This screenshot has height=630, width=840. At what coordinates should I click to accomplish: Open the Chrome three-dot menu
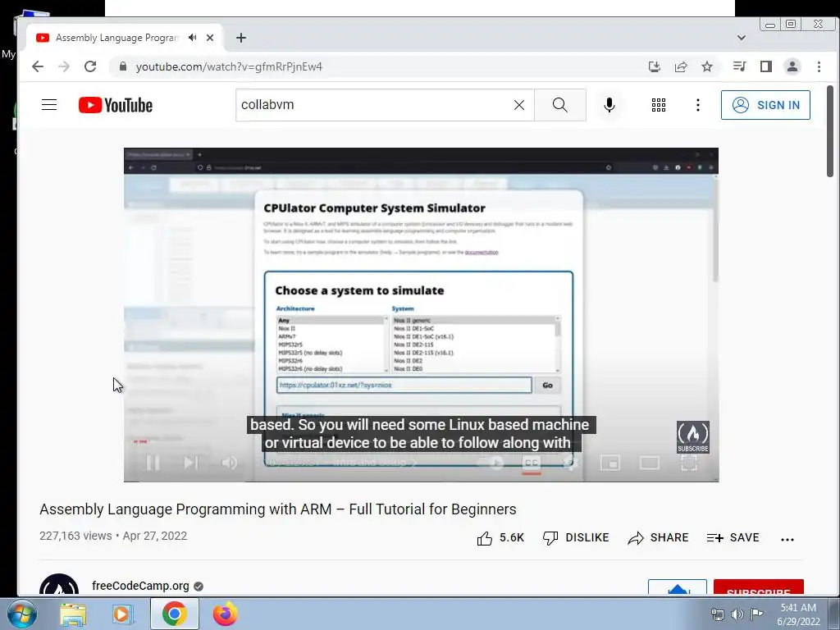pyautogui.click(x=819, y=66)
